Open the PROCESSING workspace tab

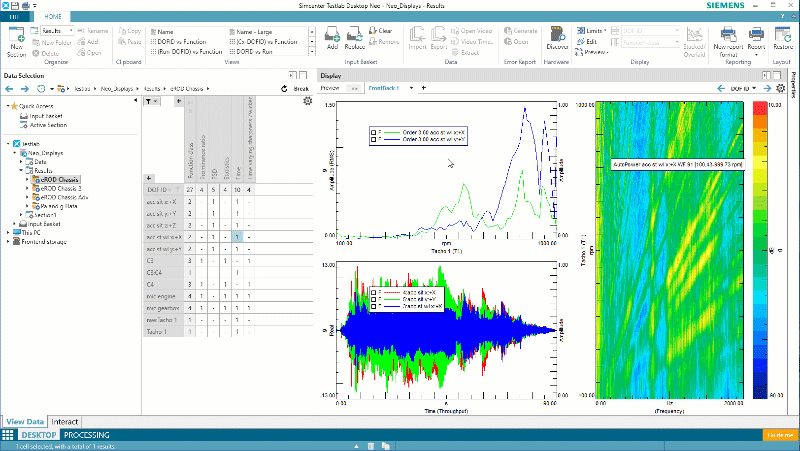coord(86,435)
